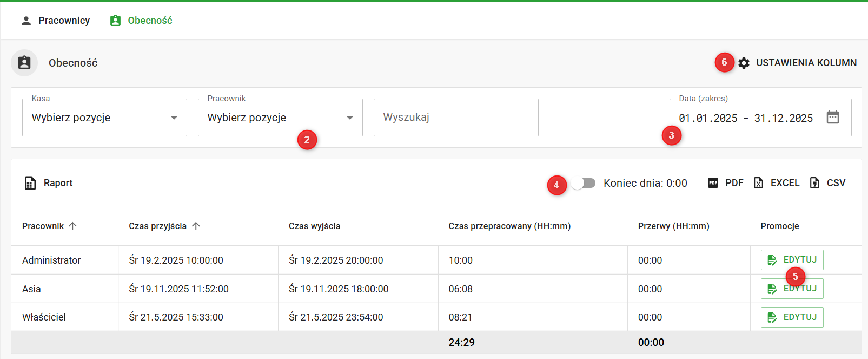Click the Promocje column header
Screen dimensions: 868x359
click(780, 226)
